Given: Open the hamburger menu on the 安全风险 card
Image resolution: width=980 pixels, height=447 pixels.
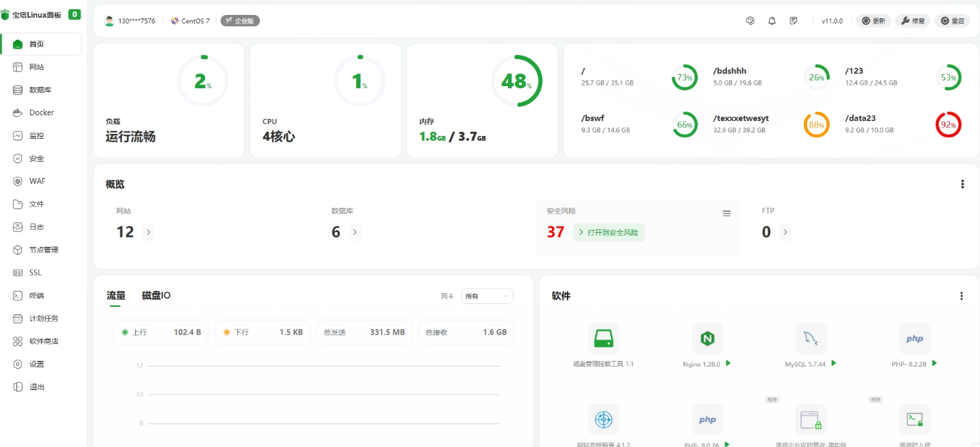Looking at the screenshot, I should 726,214.
